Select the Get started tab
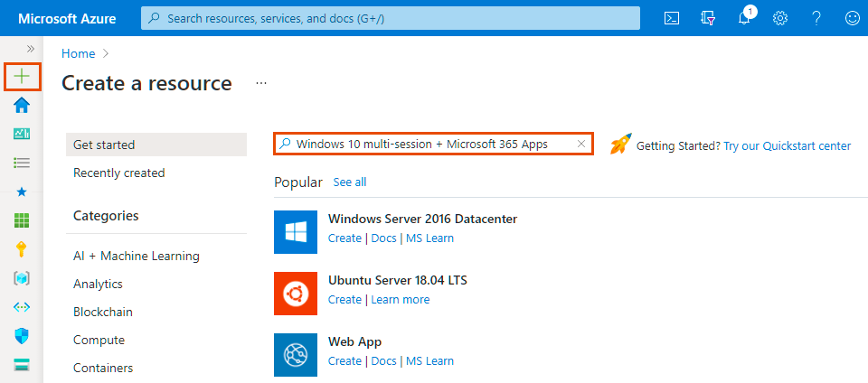 click(x=156, y=145)
